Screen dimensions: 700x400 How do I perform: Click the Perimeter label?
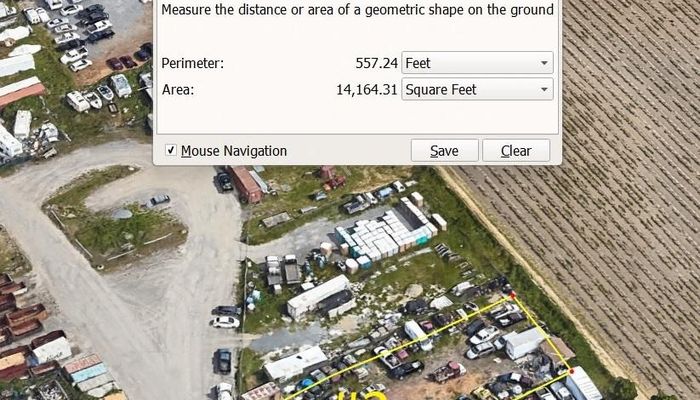coord(192,63)
